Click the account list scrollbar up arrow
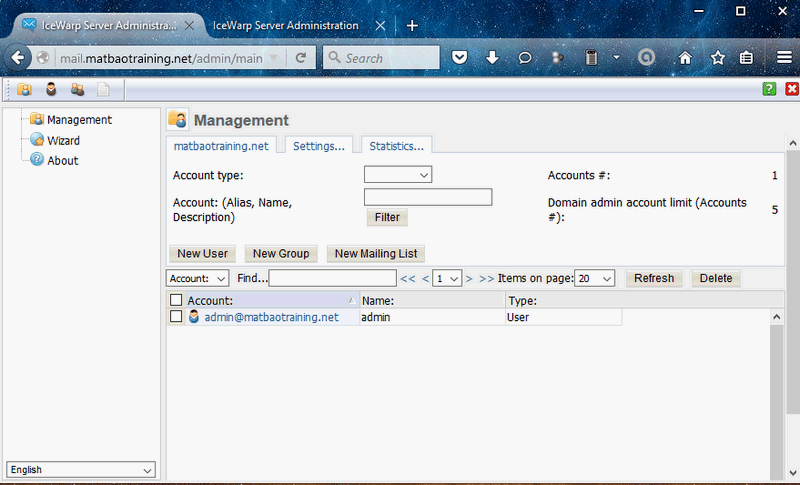 [777, 317]
